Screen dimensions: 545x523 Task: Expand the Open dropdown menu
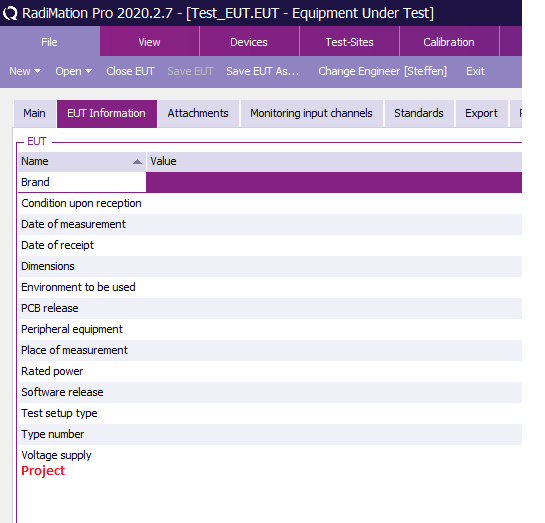[x=74, y=71]
